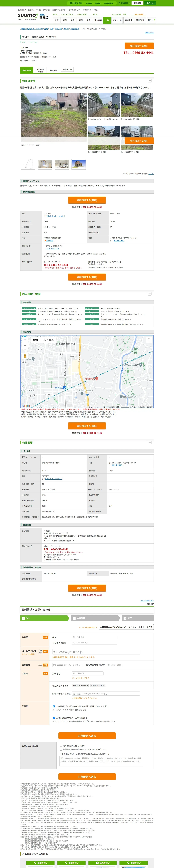The image size is (174, 868).
Task: Click the ページの先頭へ戻る link
Action: pyautogui.click(x=147, y=601)
